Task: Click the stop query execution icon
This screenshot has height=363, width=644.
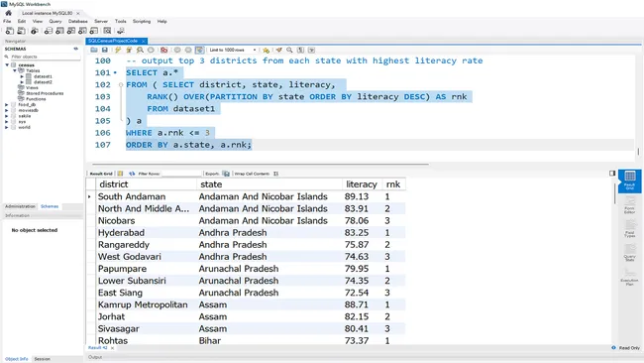Action: click(152, 50)
